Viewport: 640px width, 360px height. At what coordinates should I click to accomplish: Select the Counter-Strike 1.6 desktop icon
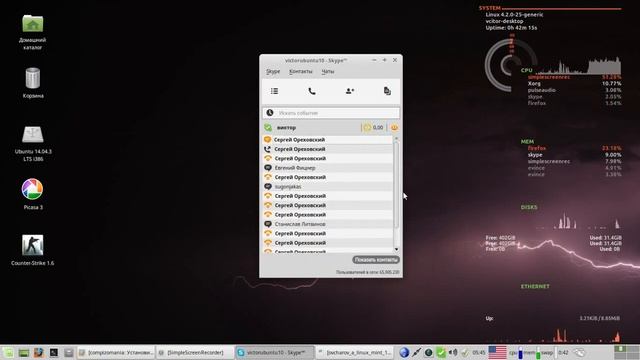tap(33, 250)
